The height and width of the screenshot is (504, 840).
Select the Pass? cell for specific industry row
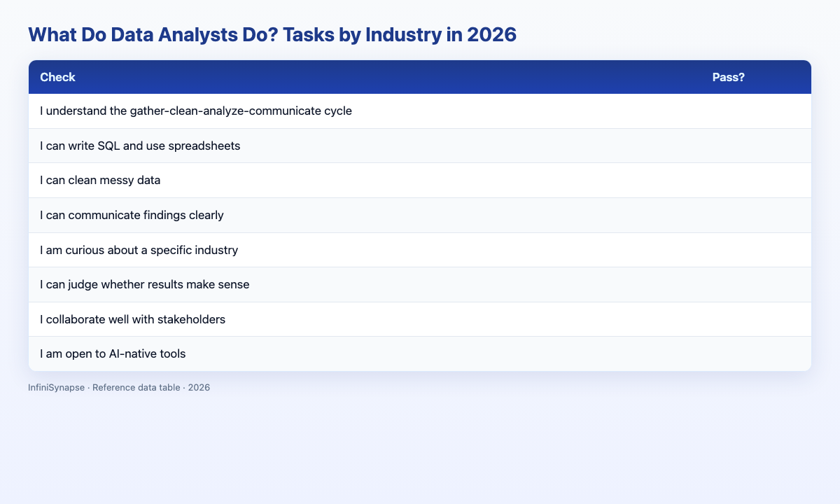(756, 250)
